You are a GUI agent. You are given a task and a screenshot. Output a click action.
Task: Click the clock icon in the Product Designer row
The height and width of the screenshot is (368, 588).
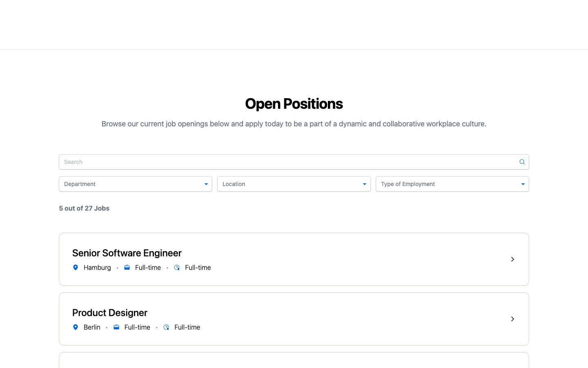pyautogui.click(x=166, y=327)
